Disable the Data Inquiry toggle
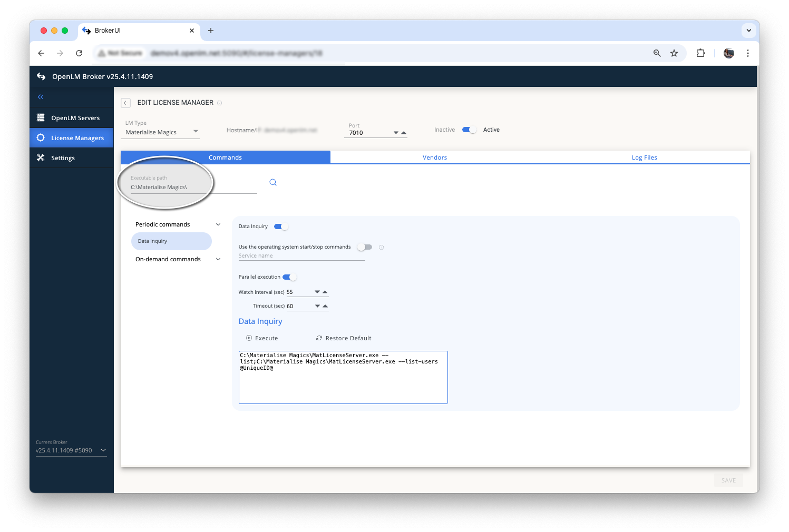 tap(281, 226)
